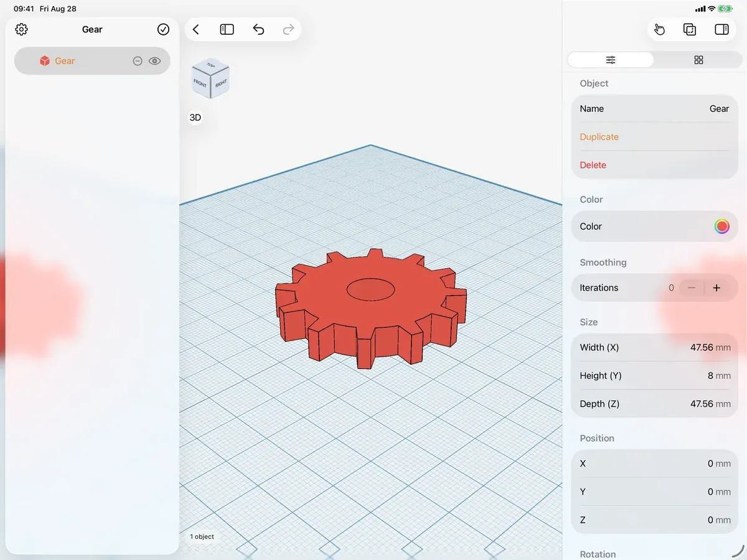
Task: Click the orientation view cube
Action: 210,78
